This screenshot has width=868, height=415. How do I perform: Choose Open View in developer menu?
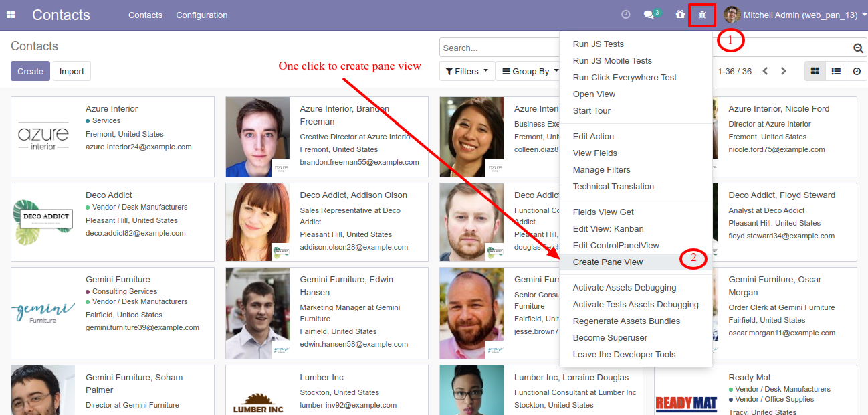594,94
